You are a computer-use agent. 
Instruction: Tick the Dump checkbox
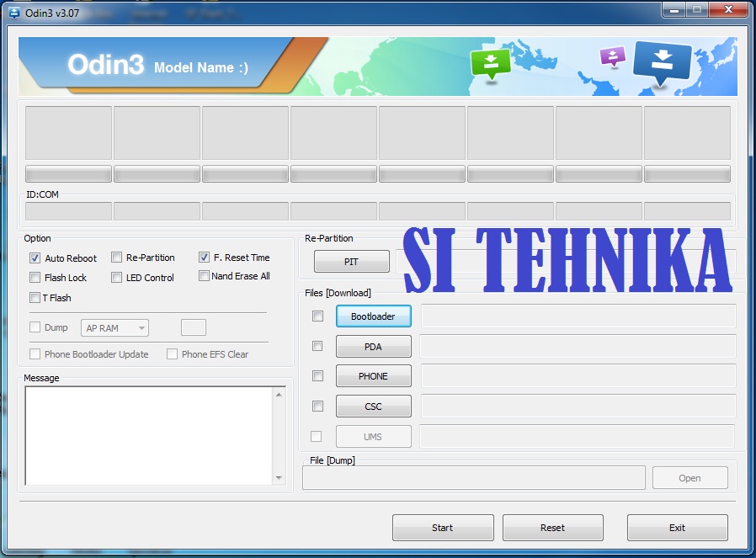click(35, 327)
